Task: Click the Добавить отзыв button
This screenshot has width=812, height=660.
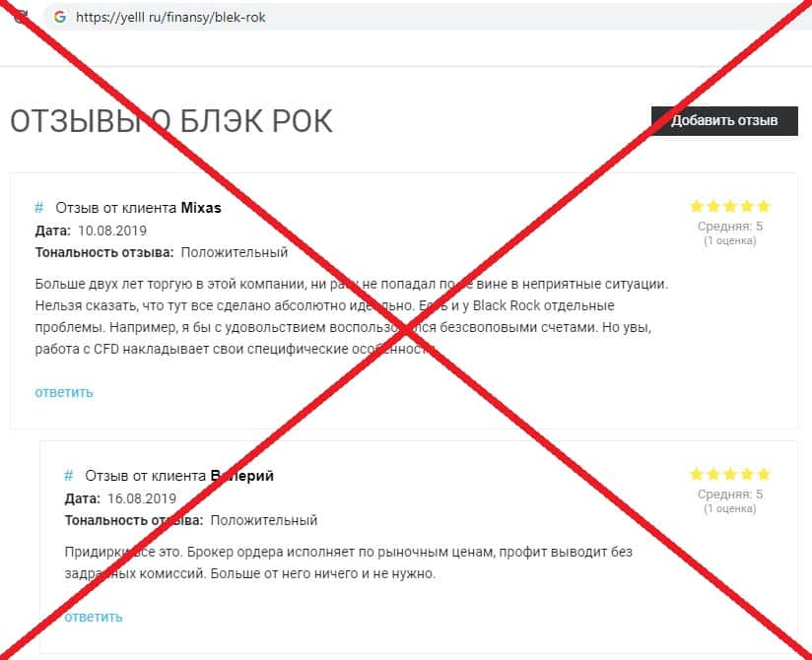Action: (x=724, y=121)
